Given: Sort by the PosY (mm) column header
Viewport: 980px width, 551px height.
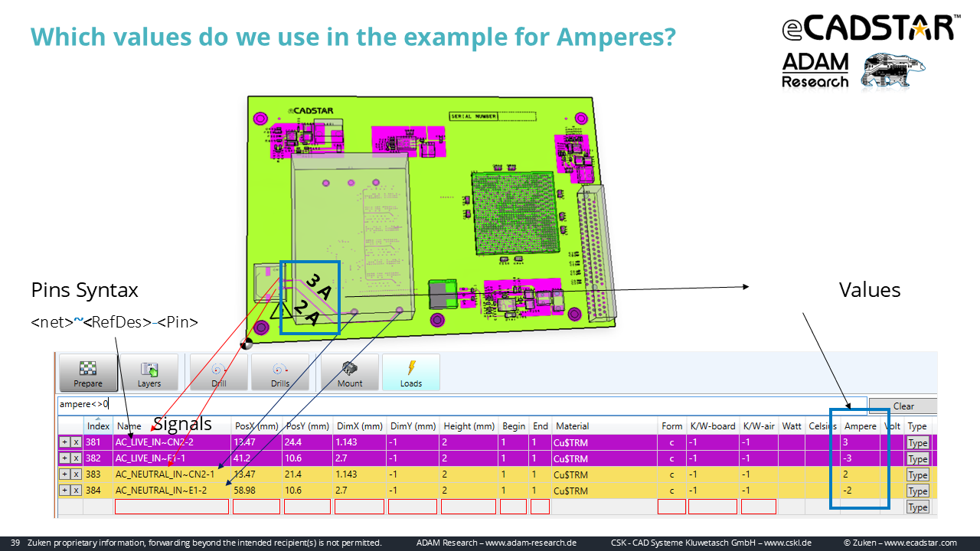Looking at the screenshot, I should pyautogui.click(x=308, y=426).
